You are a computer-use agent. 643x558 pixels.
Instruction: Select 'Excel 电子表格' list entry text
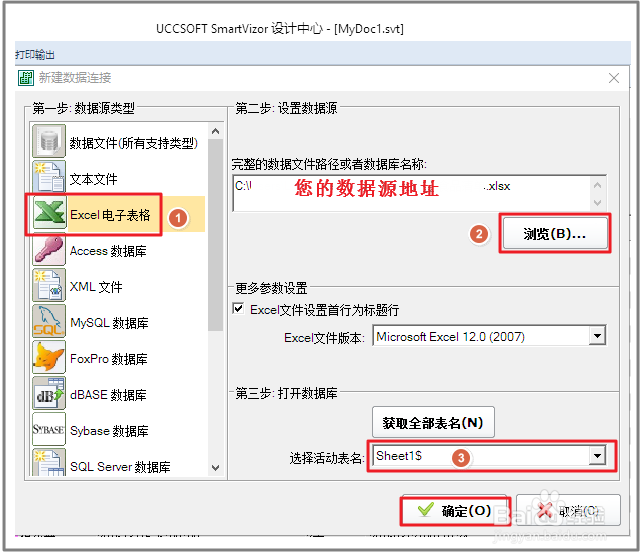tap(110, 215)
